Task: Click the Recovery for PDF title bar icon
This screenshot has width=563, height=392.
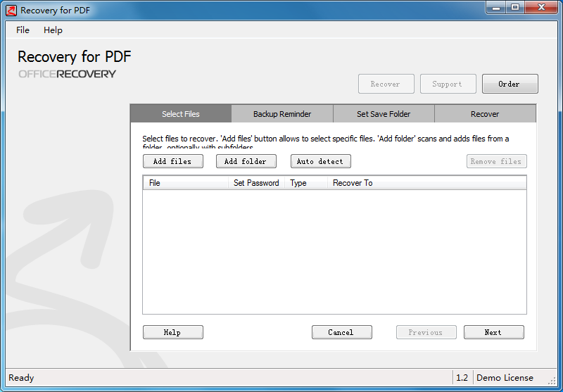Action: (11, 11)
